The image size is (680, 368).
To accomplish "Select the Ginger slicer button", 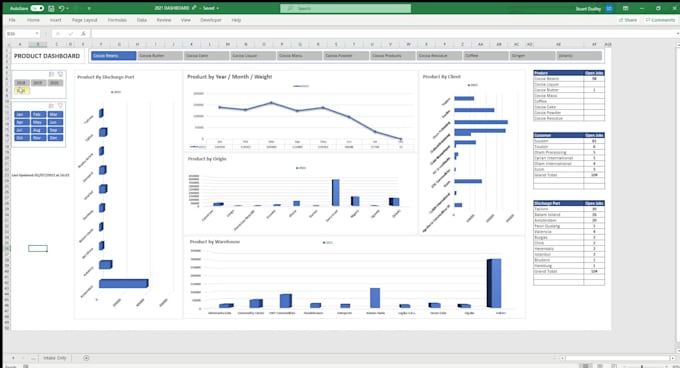I will (533, 55).
